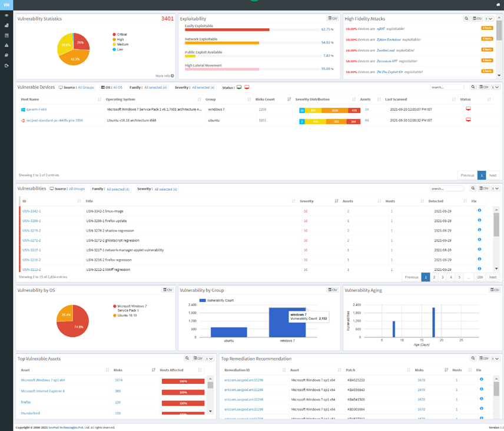
Task: Export Vulnerability by OS as CSV
Action: pyautogui.click(x=167, y=290)
